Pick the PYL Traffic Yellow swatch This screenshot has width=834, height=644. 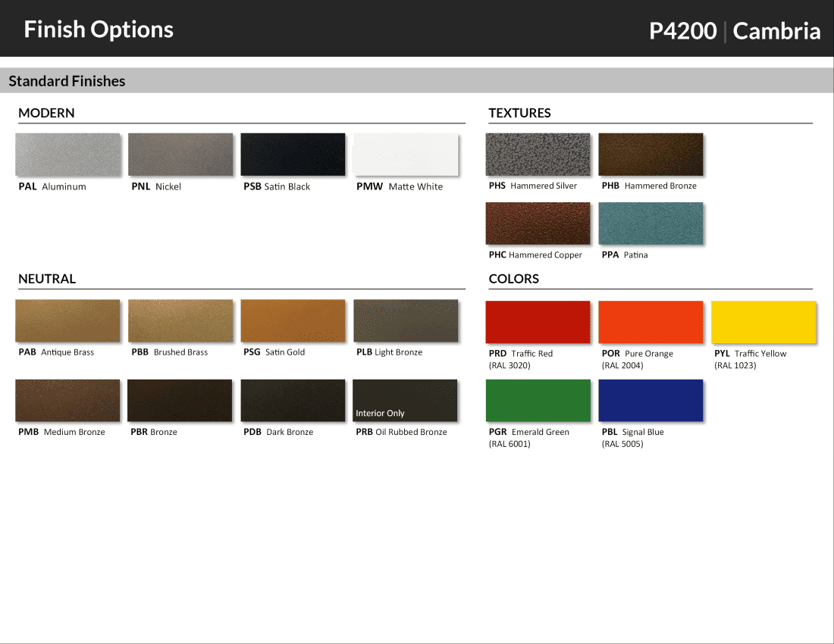(763, 321)
